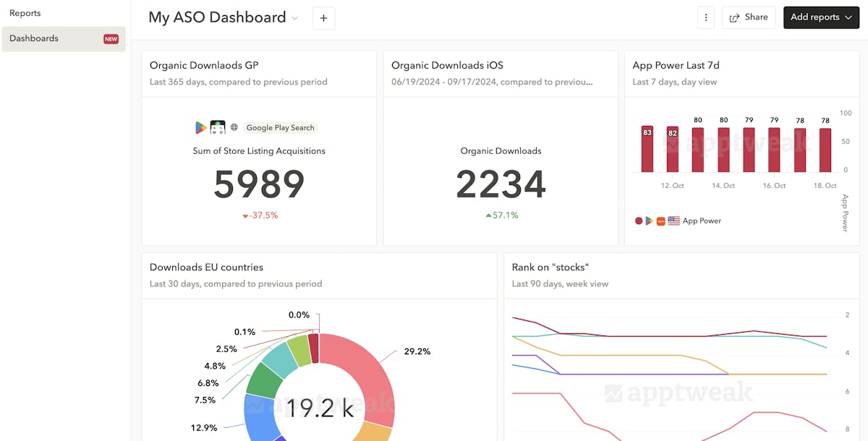Click the 4.8% donut label
The width and height of the screenshot is (868, 441).
point(216,366)
